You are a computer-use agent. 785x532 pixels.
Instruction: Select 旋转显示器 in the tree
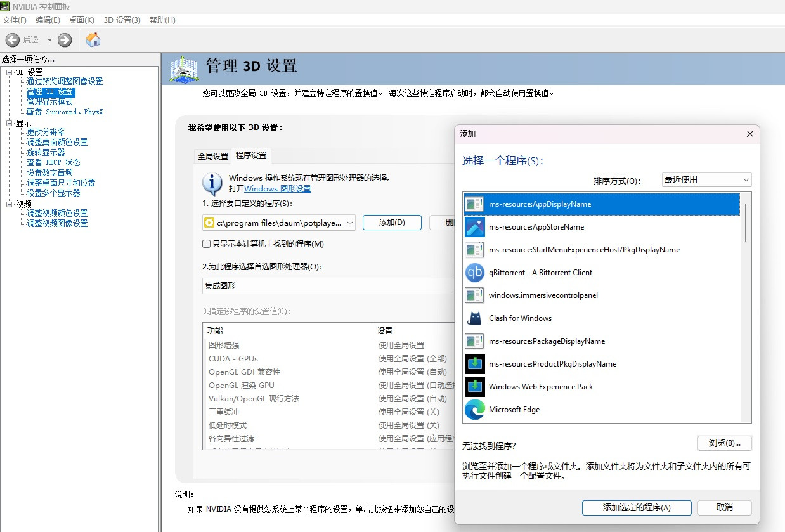(x=46, y=152)
